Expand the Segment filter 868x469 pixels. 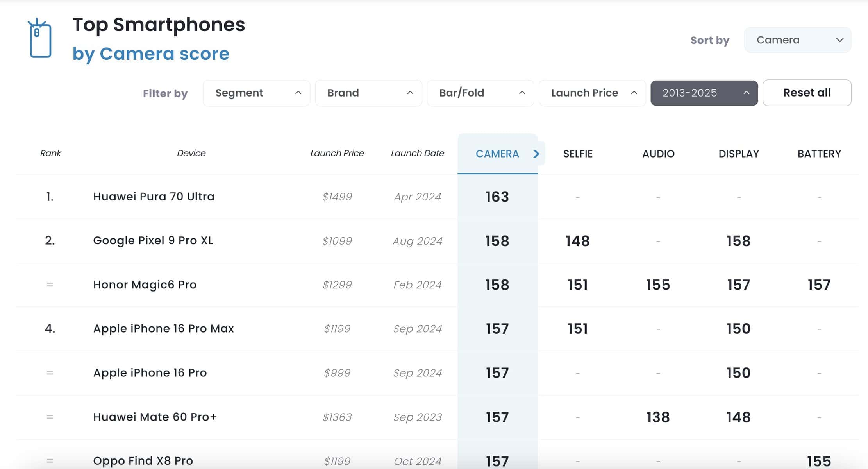256,93
